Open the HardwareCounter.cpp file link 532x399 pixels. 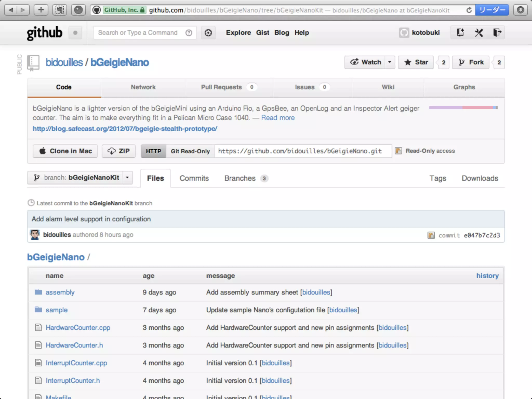click(78, 328)
